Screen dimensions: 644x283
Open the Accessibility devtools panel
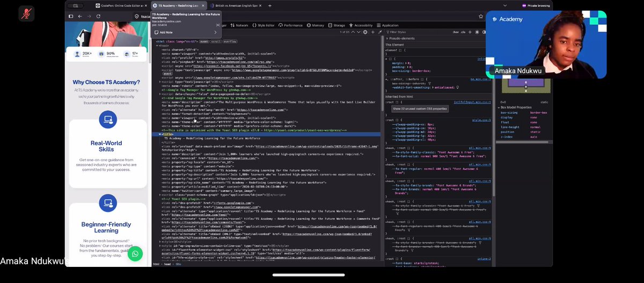coord(360,25)
